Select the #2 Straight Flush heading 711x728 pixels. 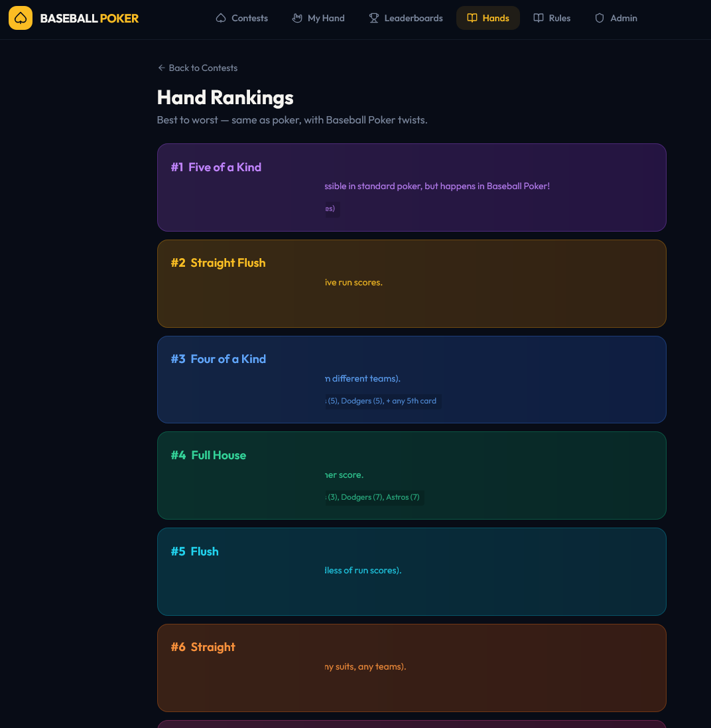[x=218, y=263]
